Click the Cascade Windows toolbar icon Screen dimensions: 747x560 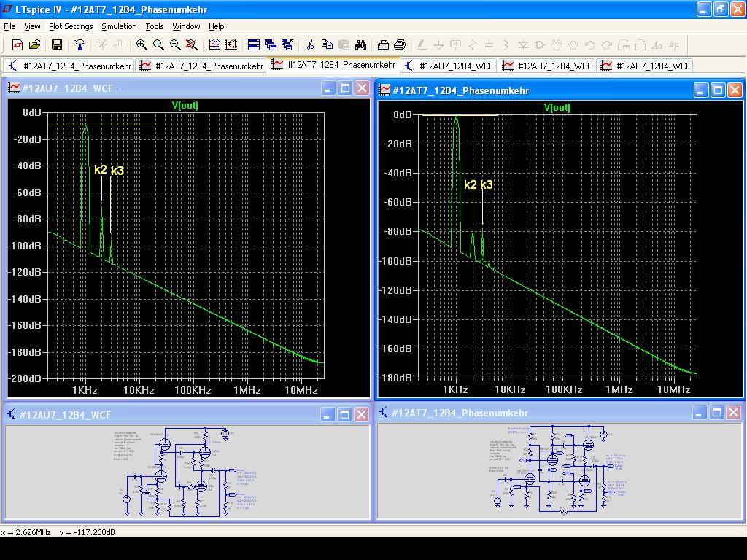tap(271, 45)
